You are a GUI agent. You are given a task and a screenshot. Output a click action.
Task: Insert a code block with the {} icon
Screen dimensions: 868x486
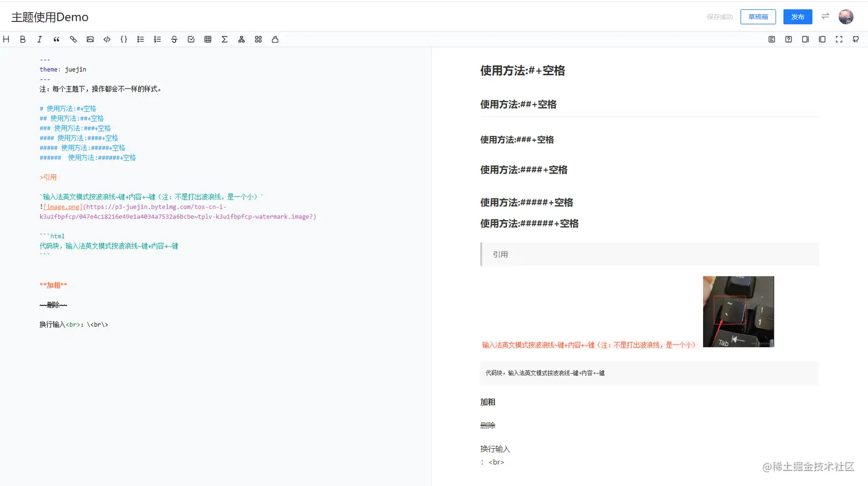(123, 40)
